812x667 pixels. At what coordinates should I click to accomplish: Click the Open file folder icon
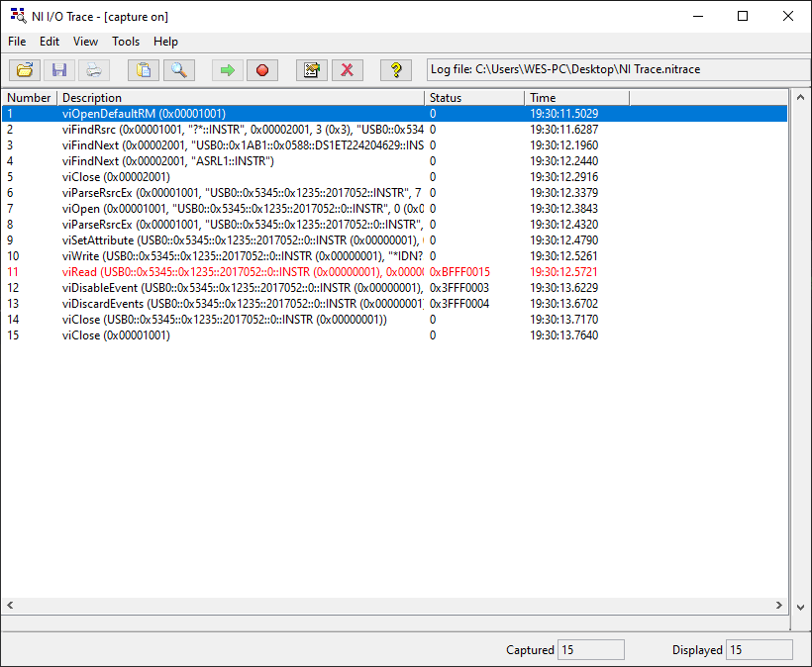(25, 70)
